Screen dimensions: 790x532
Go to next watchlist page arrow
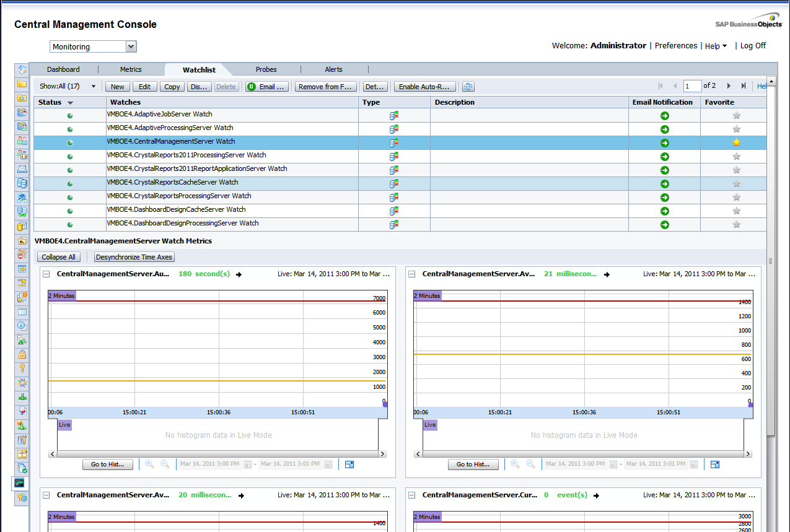pyautogui.click(x=729, y=86)
